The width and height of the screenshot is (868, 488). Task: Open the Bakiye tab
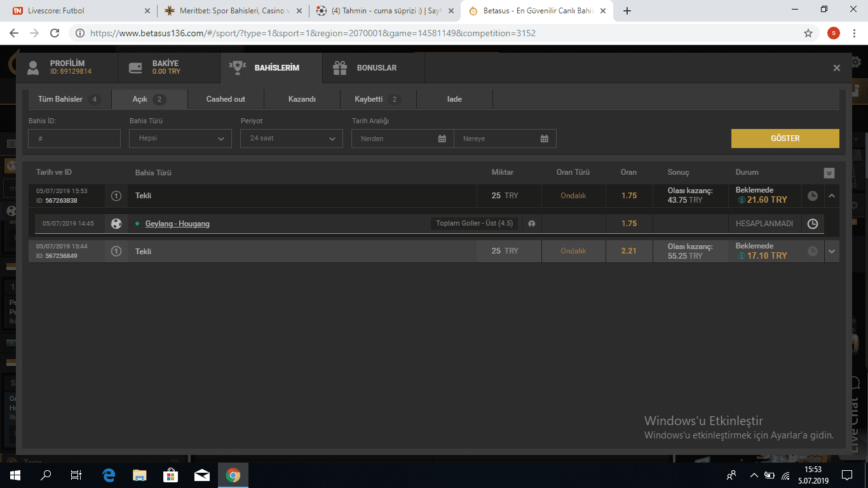point(168,67)
